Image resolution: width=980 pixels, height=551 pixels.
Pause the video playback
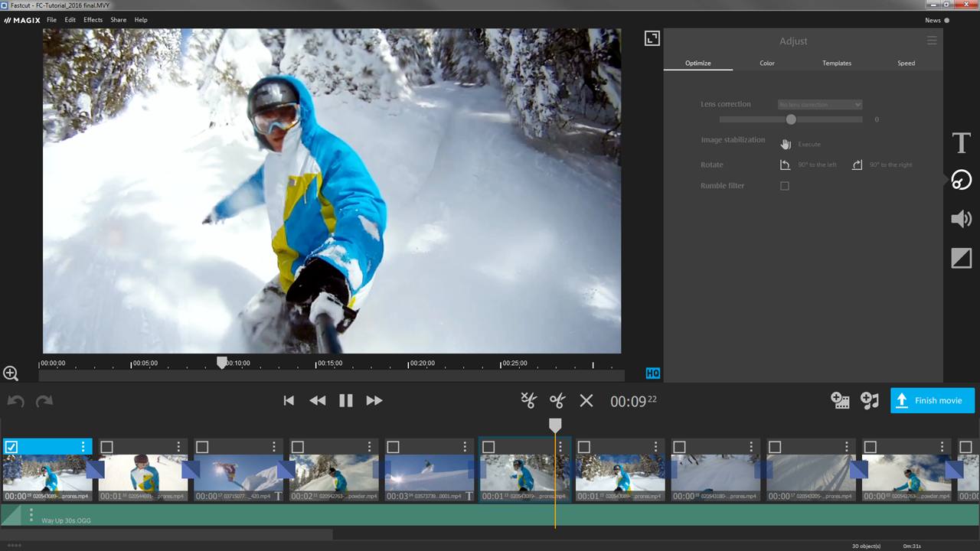tap(346, 400)
